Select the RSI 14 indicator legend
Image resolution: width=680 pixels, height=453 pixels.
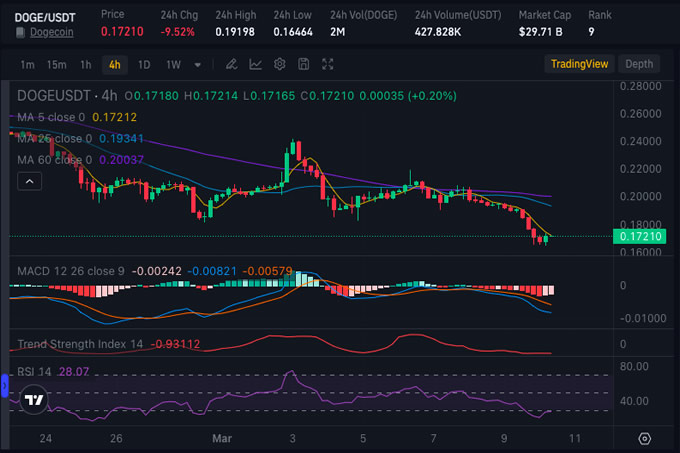[x=34, y=372]
